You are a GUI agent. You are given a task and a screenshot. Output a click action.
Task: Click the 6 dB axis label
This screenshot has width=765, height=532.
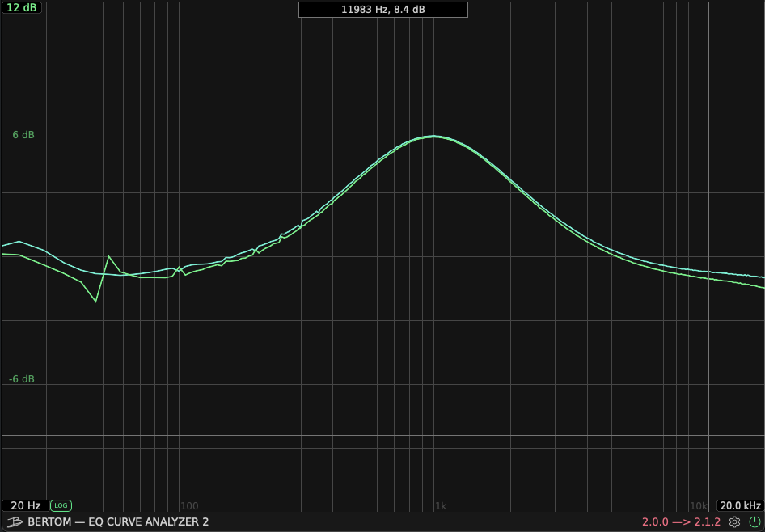(x=23, y=135)
